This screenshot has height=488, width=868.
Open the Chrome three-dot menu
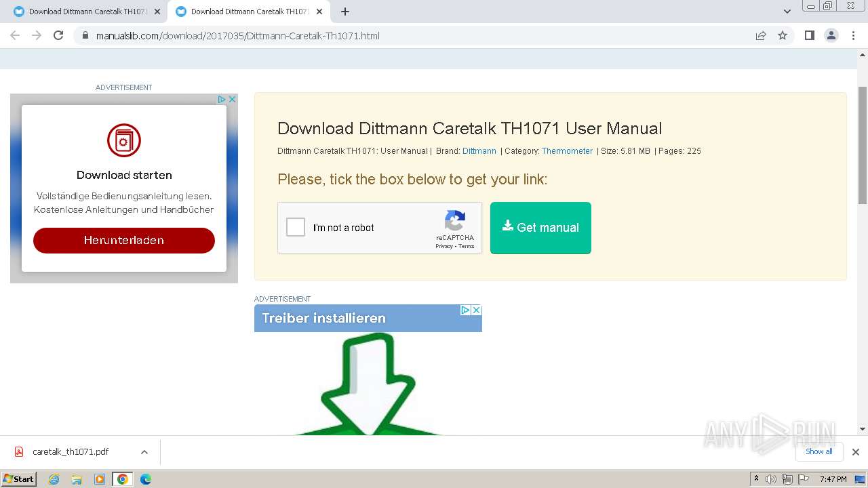click(x=854, y=35)
